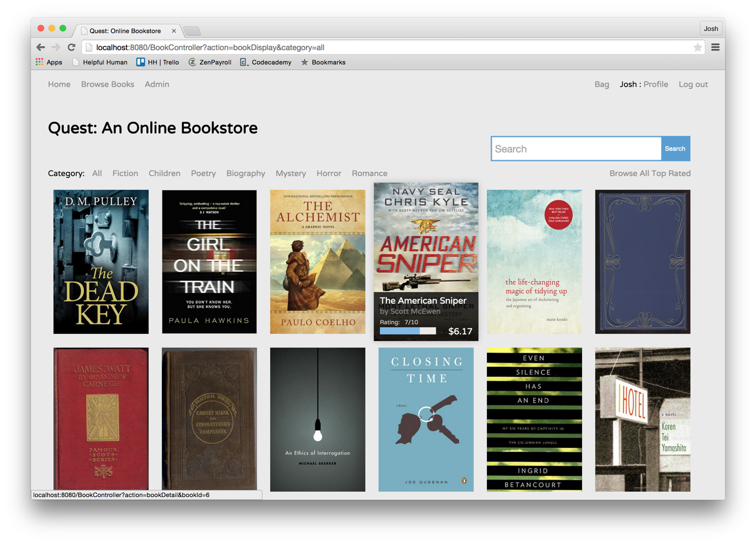Click into the Search text field
756x544 pixels.
click(x=576, y=149)
